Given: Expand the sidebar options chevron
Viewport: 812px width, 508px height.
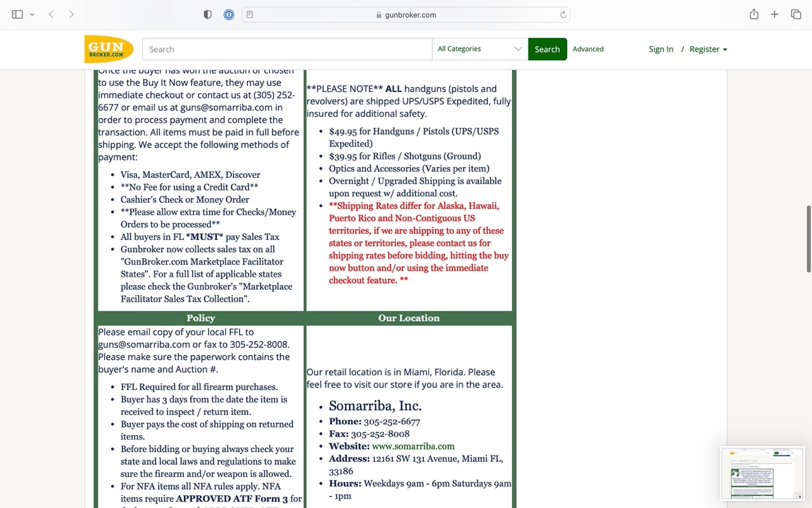Looking at the screenshot, I should (32, 14).
